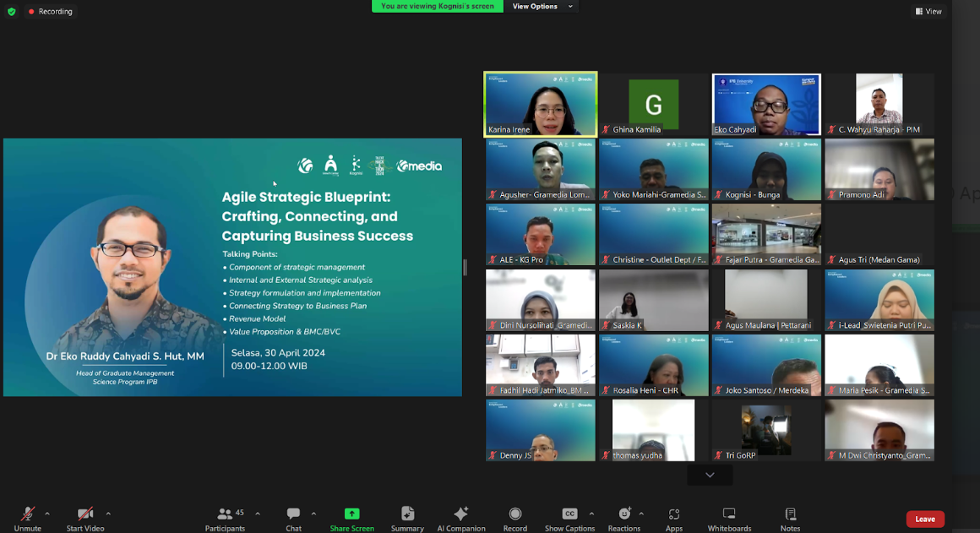Click 'Dr Eko Ruddy Cahyadi S. Hut, MM' name
This screenshot has width=980, height=533.
pos(125,356)
